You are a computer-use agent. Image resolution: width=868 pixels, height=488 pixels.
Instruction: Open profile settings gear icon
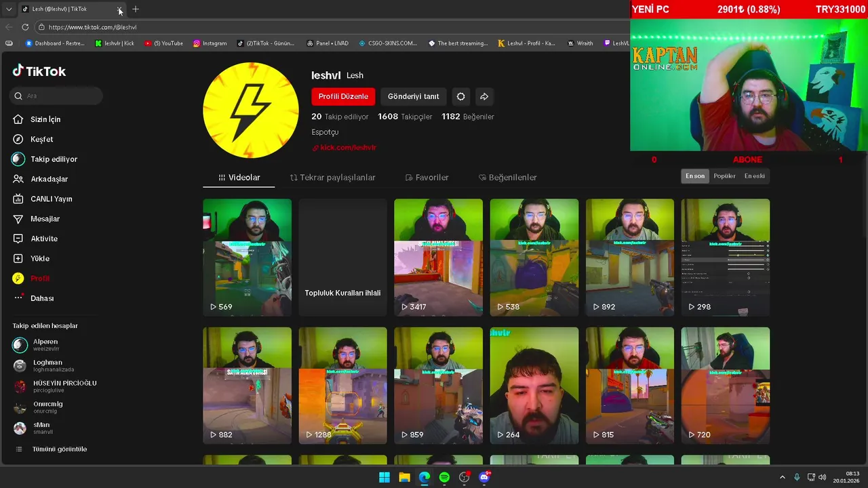(460, 96)
